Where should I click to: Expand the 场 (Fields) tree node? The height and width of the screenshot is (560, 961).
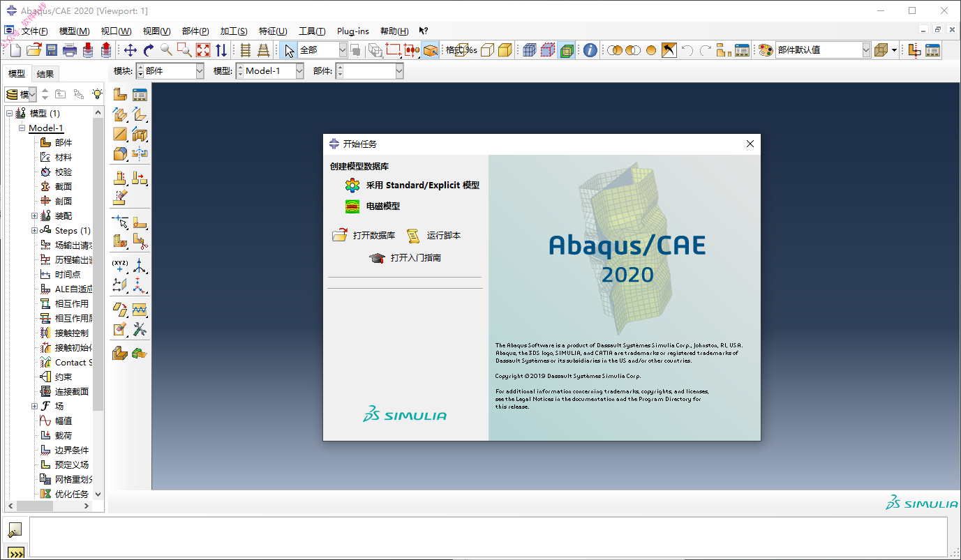click(34, 406)
